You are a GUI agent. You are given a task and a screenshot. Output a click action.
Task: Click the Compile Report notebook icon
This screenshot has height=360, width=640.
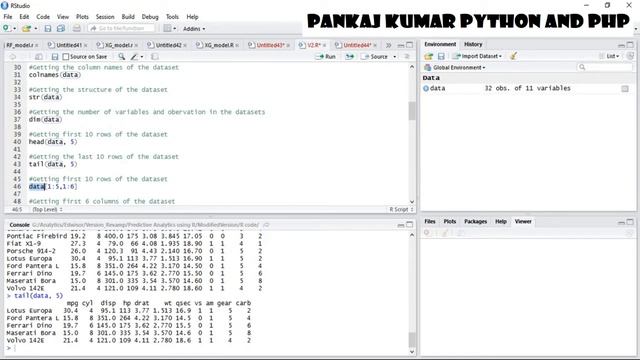click(155, 57)
